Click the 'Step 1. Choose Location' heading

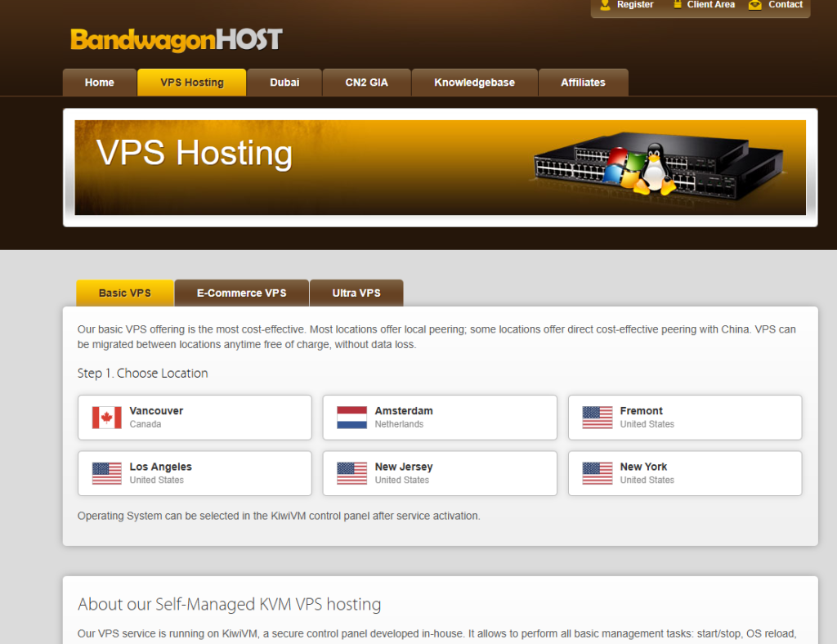pos(142,373)
